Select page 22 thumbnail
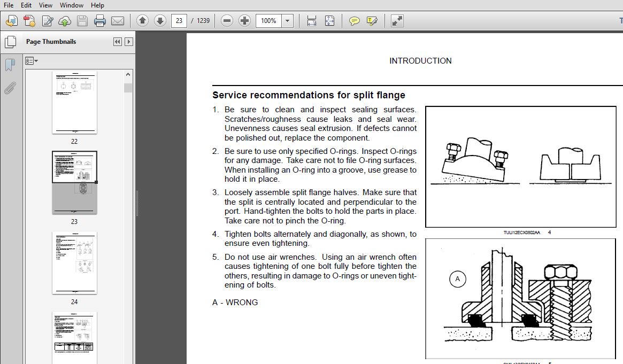Image resolution: width=623 pixels, height=364 pixels. coord(74,103)
